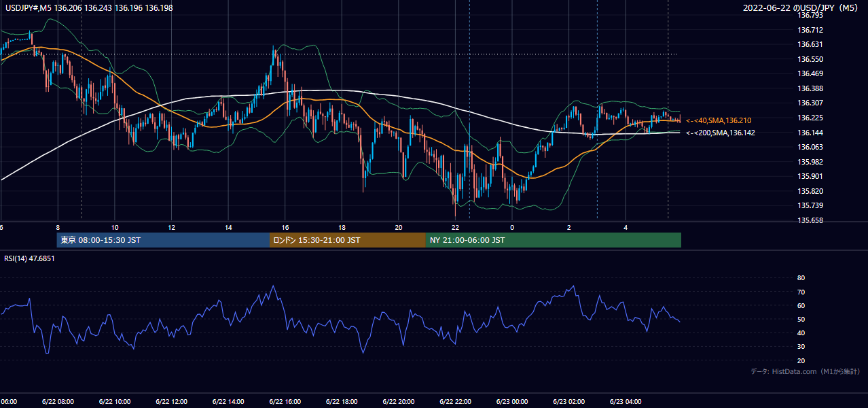
Task: Click the '6/22 20:00' bottom date label
Action: (x=399, y=401)
